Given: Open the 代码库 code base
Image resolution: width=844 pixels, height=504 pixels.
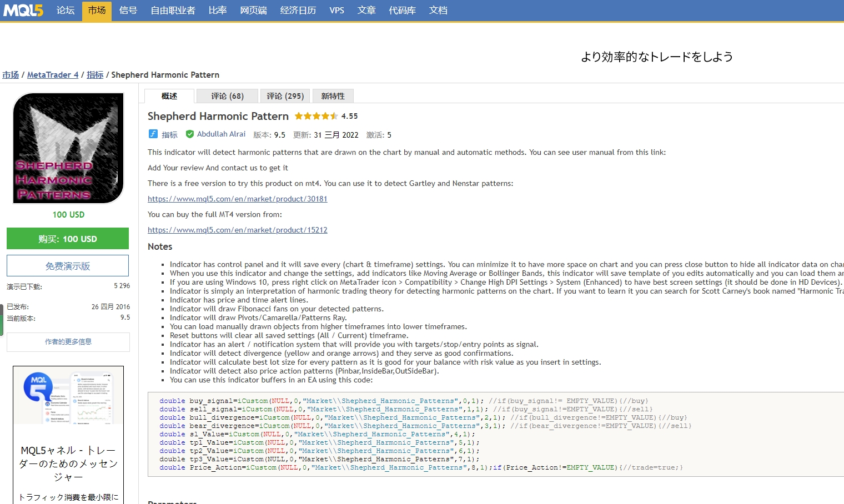Looking at the screenshot, I should coord(402,11).
